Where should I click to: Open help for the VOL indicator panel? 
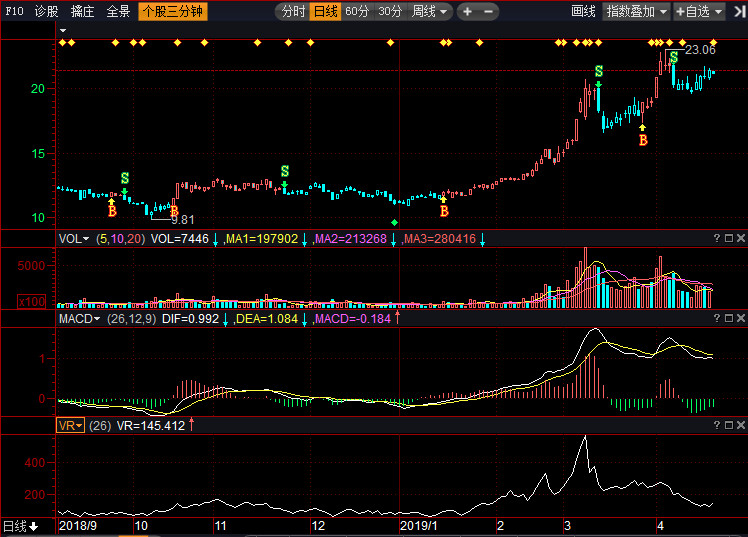click(716, 238)
